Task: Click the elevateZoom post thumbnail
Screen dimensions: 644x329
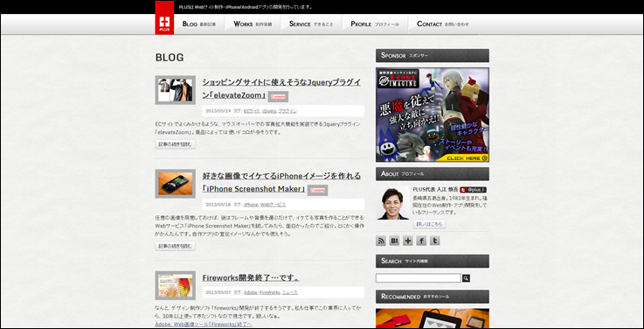Action: 176,90
